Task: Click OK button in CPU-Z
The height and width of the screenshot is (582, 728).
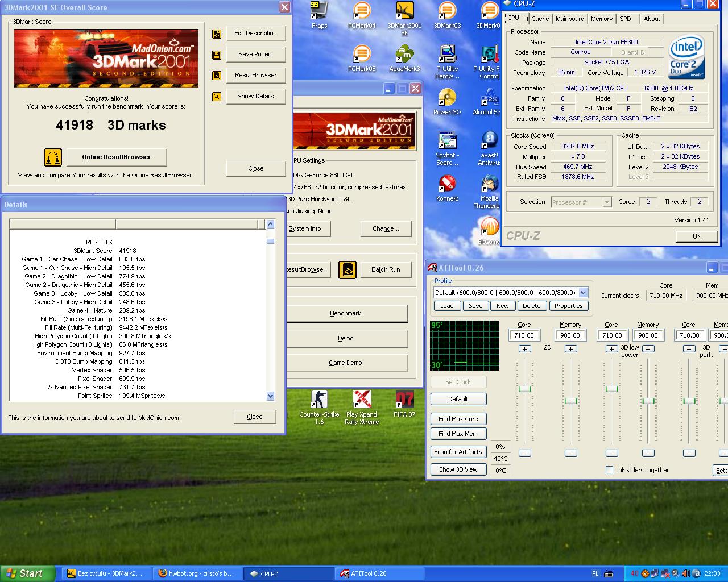Action: point(697,236)
